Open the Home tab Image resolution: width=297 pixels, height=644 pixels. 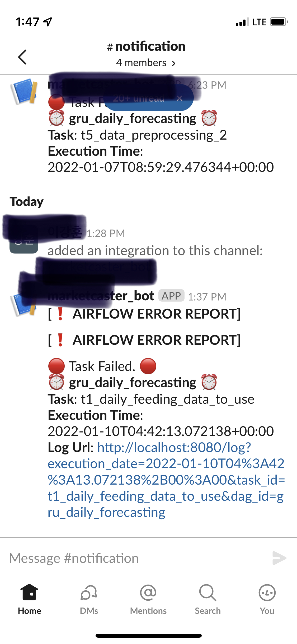(x=30, y=600)
